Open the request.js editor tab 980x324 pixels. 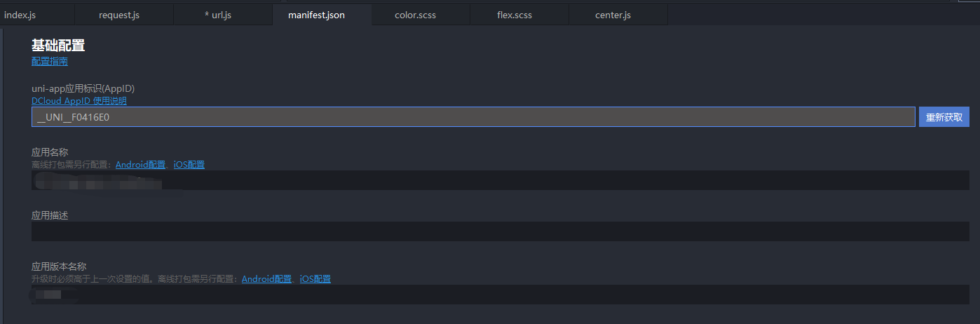pyautogui.click(x=119, y=15)
